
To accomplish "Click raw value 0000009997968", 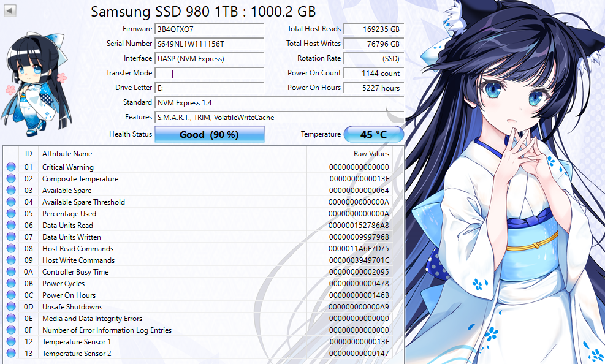I will [359, 237].
